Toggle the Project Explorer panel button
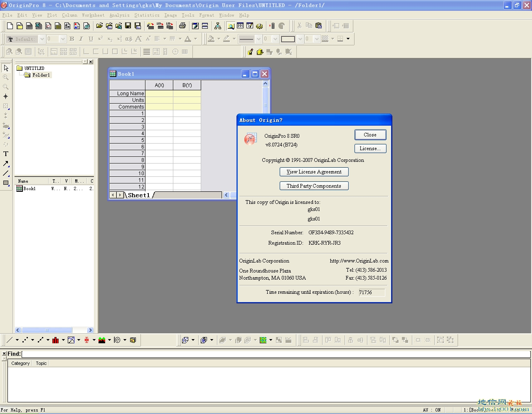The width and height of the screenshot is (532, 414). [230, 26]
